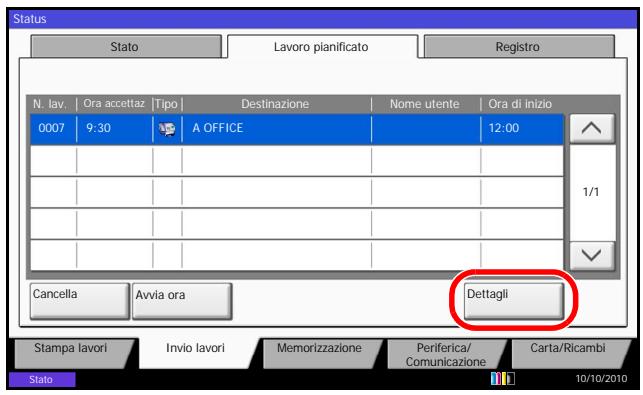Open the Periferica/Comunicazione tab
The height and width of the screenshot is (395, 643).
445,354
